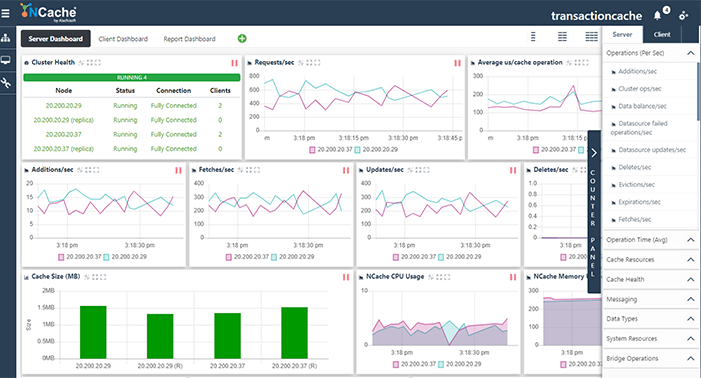Expand the Messaging section
The width and height of the screenshot is (701, 378).
point(690,299)
